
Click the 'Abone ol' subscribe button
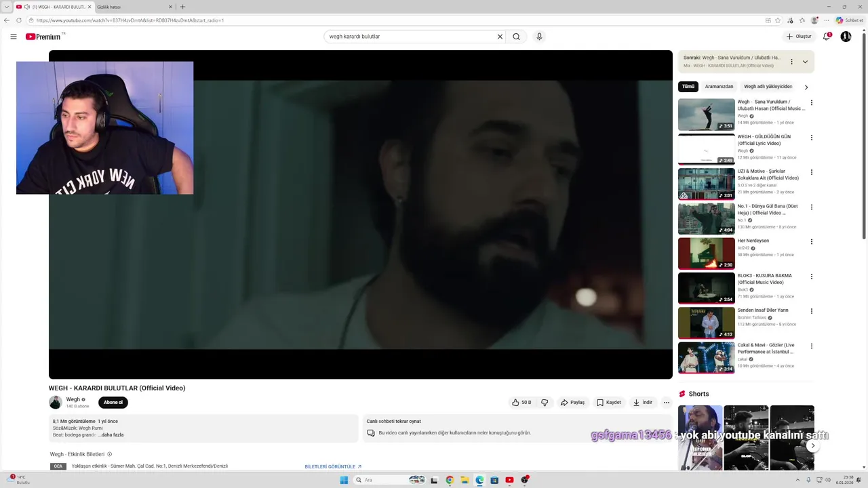click(x=113, y=403)
